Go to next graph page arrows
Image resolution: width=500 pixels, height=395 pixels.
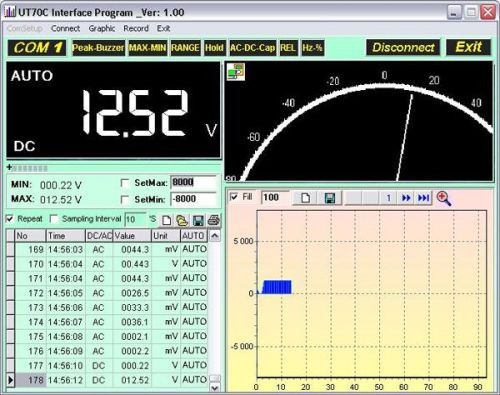click(406, 198)
